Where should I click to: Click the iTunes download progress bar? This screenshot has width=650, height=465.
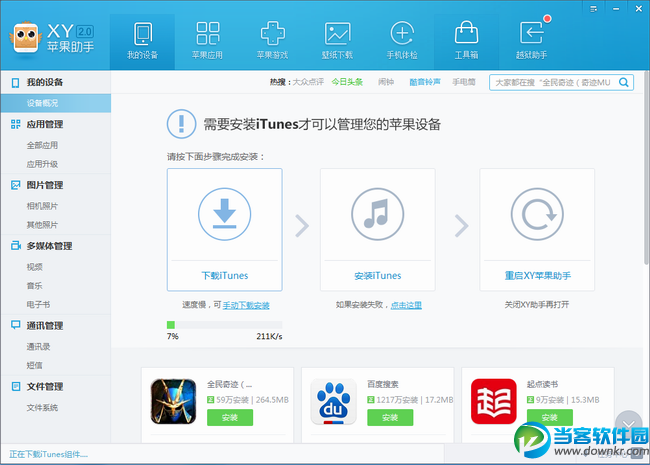225,325
